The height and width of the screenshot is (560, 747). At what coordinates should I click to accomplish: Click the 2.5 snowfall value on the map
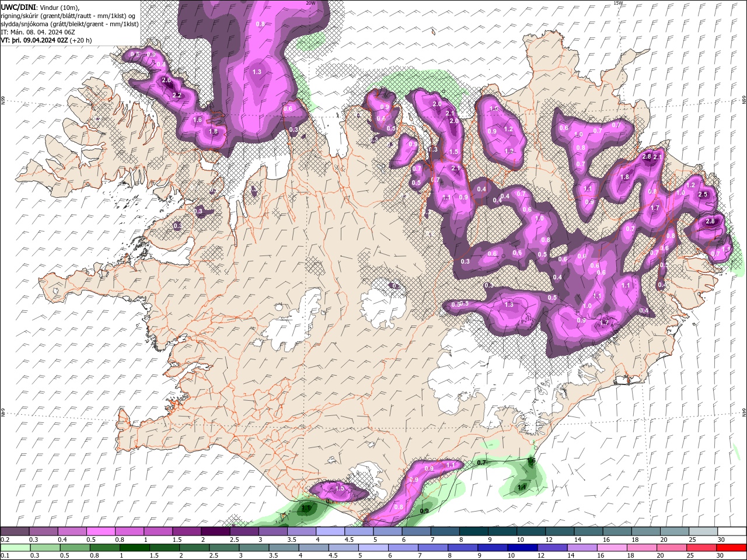[x=703, y=194]
